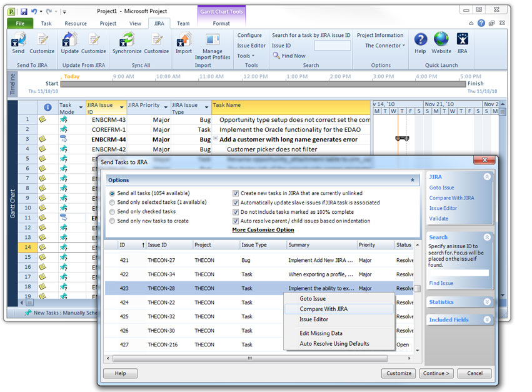Open the Website globe icon

click(x=441, y=39)
